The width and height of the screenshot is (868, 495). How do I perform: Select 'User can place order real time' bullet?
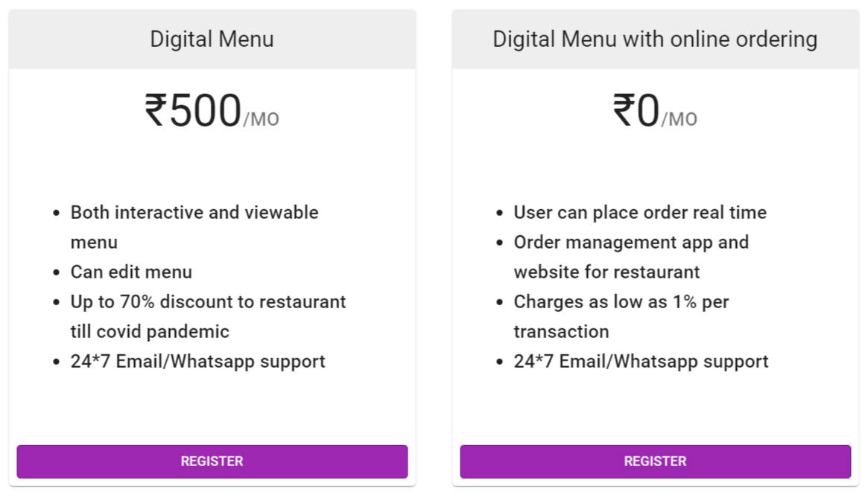tap(639, 212)
